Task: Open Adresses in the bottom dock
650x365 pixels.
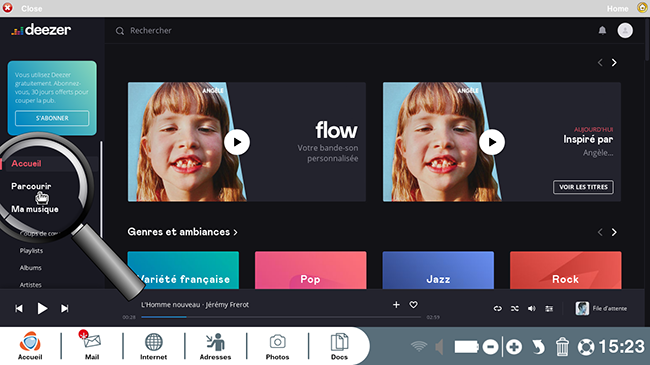Action: click(215, 346)
